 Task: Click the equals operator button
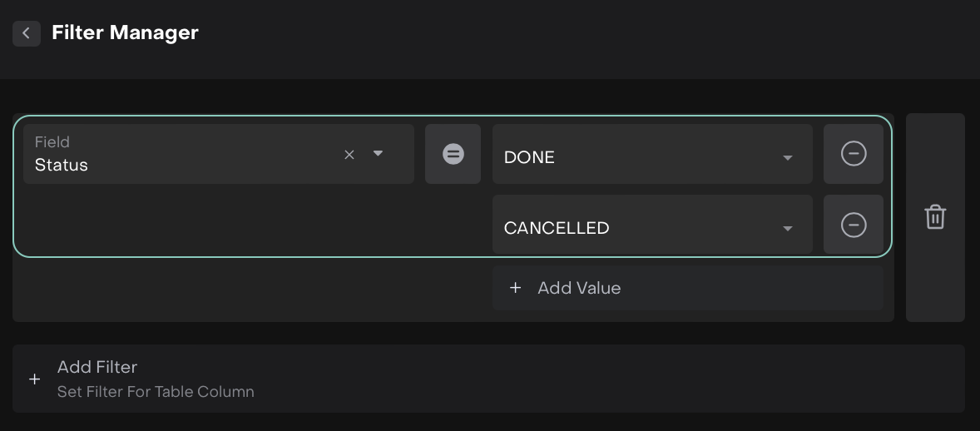point(453,154)
